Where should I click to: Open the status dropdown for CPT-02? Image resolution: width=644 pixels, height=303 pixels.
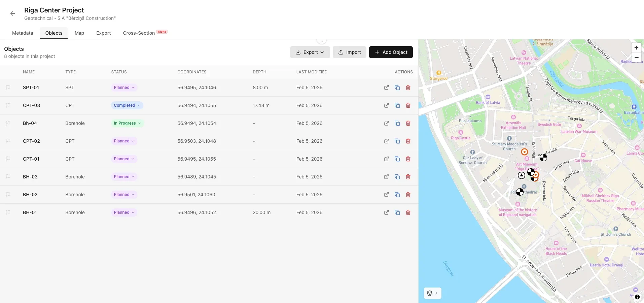coord(124,141)
